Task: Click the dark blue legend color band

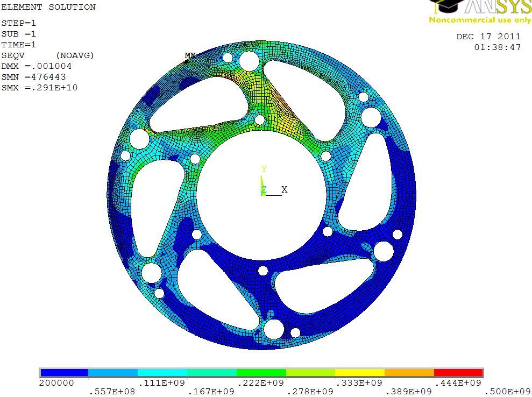Action: tap(64, 373)
